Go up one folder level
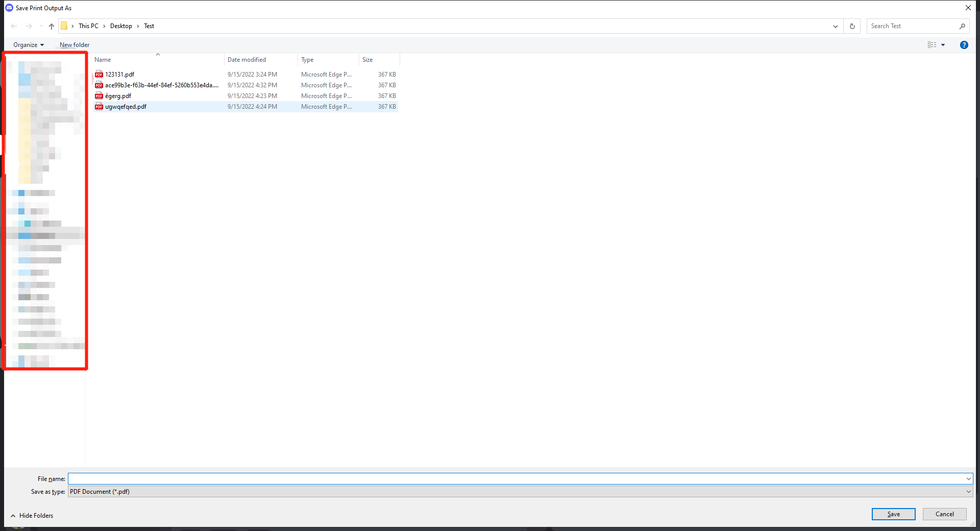 tap(52, 26)
